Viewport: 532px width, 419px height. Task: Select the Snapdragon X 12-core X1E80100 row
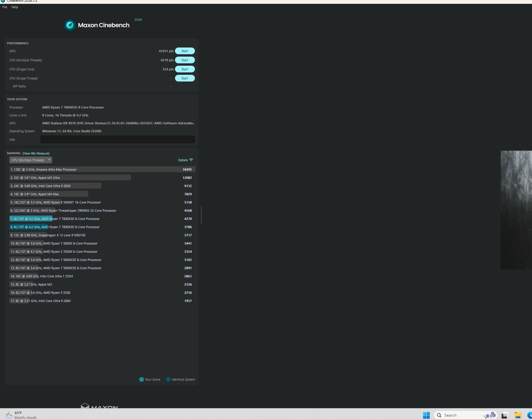[102, 235]
